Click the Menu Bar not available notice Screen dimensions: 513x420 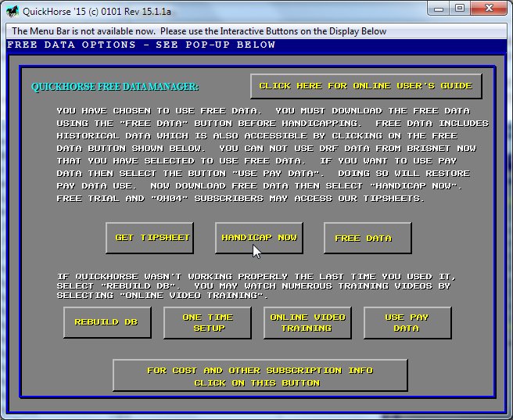pyautogui.click(x=199, y=31)
